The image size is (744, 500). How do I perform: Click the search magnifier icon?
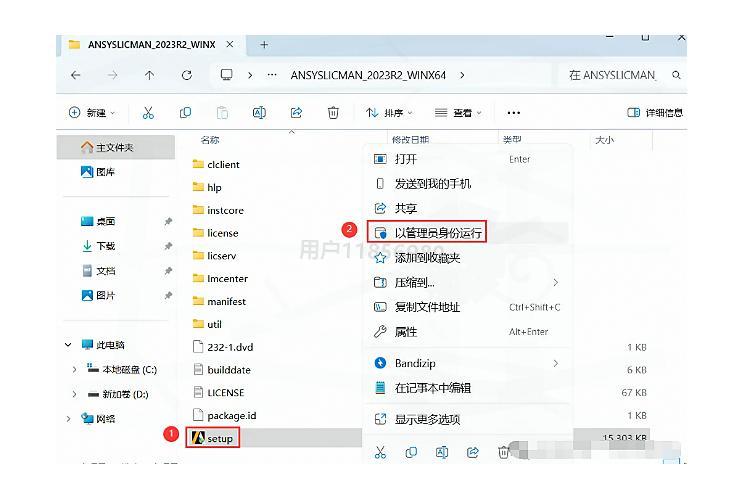click(x=676, y=75)
